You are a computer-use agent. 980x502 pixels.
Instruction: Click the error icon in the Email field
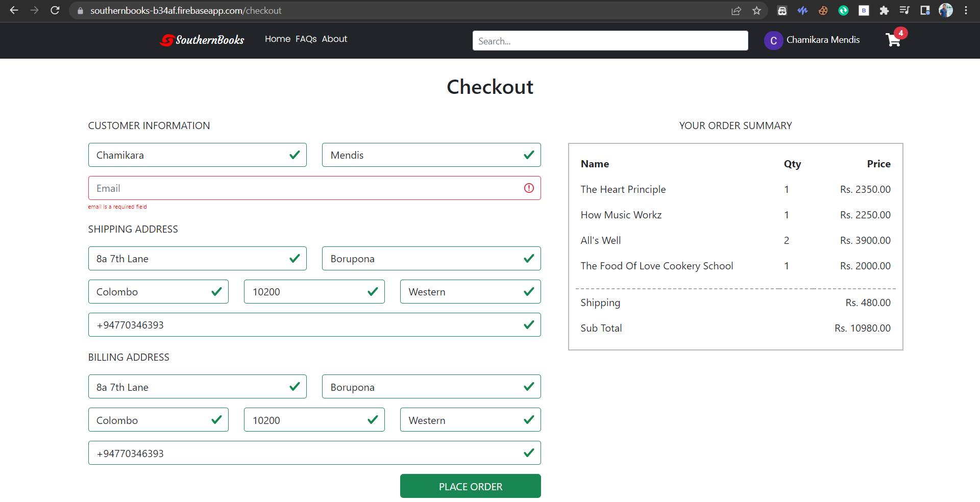(528, 188)
